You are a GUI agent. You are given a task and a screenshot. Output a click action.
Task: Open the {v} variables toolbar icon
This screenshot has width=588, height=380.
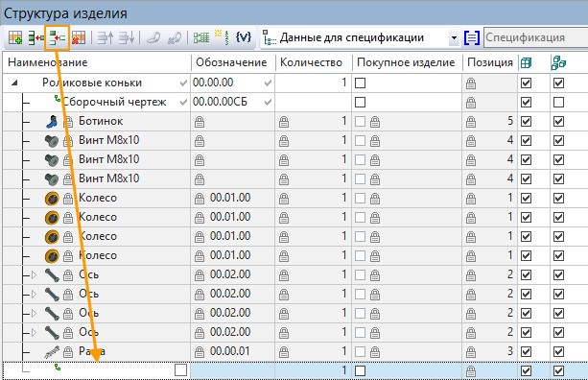[x=244, y=36]
